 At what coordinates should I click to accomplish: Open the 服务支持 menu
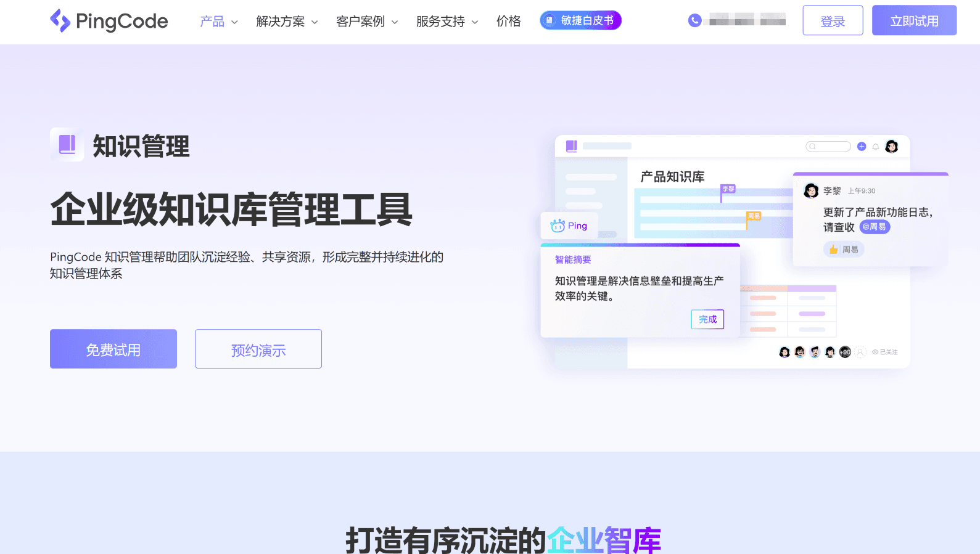[441, 22]
